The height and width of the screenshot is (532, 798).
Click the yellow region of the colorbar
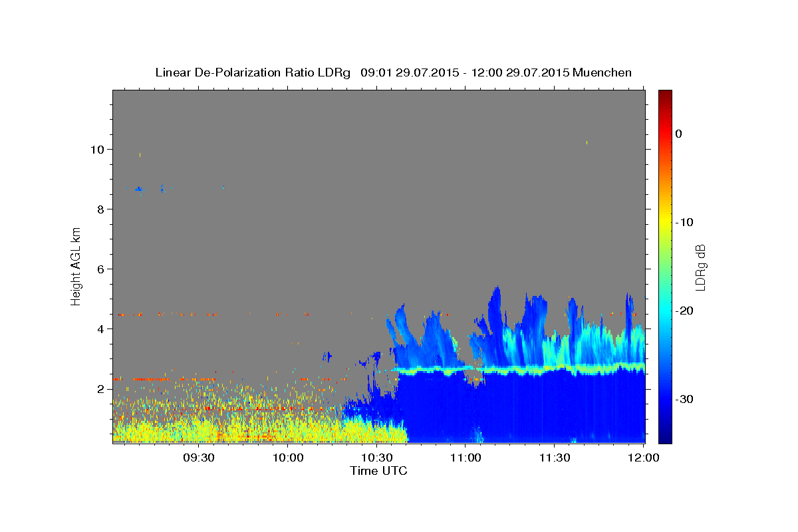click(665, 219)
